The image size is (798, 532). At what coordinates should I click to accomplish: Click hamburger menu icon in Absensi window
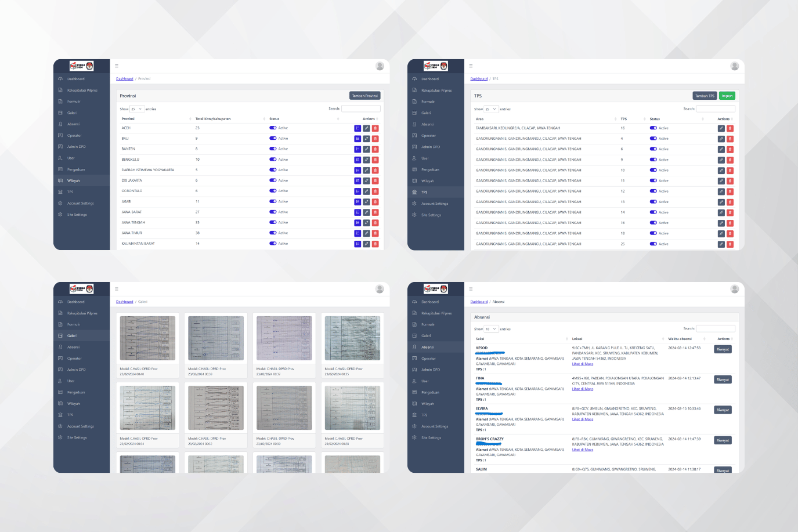click(471, 289)
